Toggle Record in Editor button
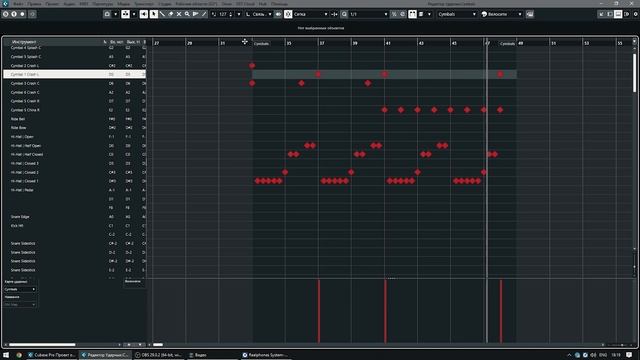The width and height of the screenshot is (640, 360). click(22, 14)
